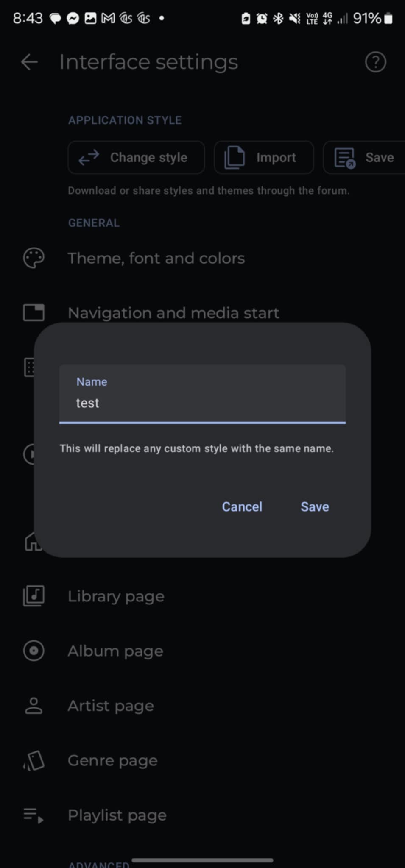Click the palette icon beside Theme, font and colors
This screenshot has height=868, width=405.
pos(34,258)
